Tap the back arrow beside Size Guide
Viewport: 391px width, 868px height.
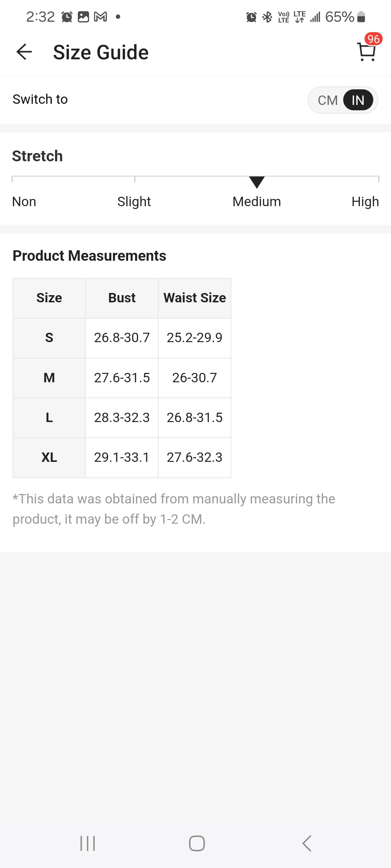tap(24, 52)
